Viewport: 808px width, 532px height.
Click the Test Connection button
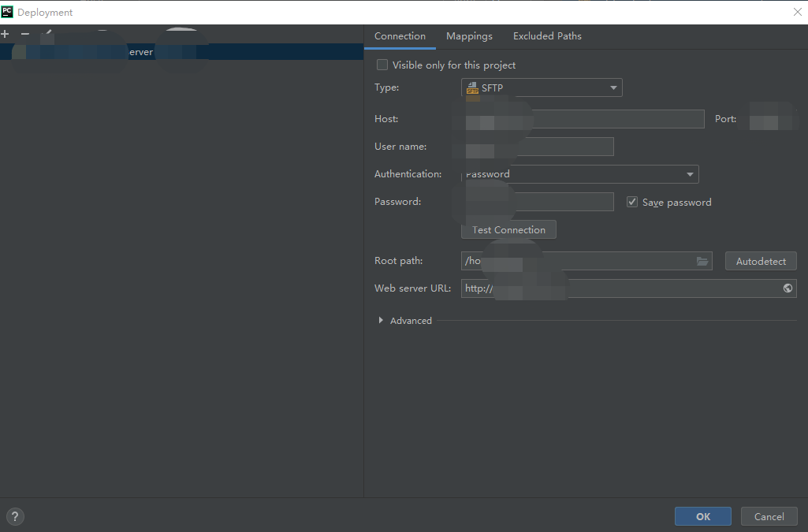tap(508, 229)
